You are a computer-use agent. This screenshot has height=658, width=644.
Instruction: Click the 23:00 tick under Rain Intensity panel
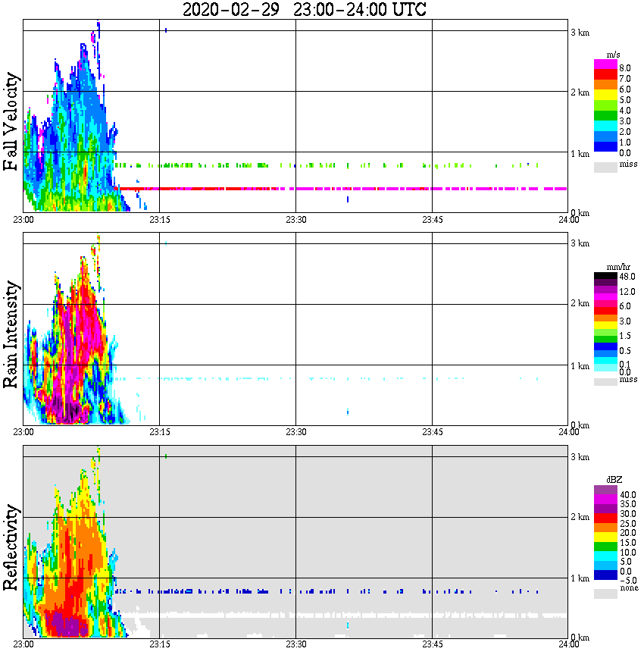coord(23,432)
